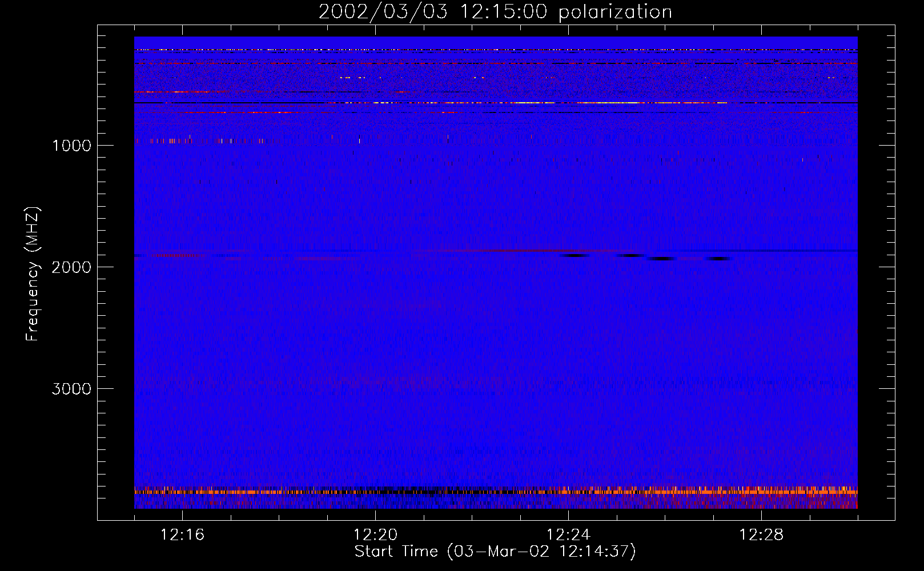Image resolution: width=924 pixels, height=571 pixels.
Task: Click the tick mark above the 12:20 label
Action: click(x=375, y=514)
